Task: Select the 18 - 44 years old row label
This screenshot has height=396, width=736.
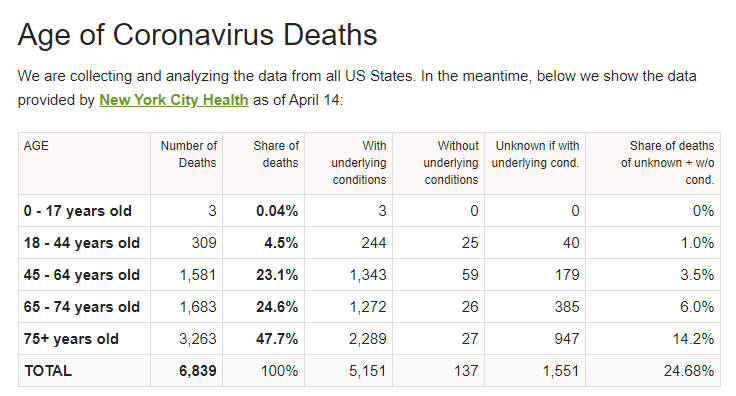Action: coord(82,243)
